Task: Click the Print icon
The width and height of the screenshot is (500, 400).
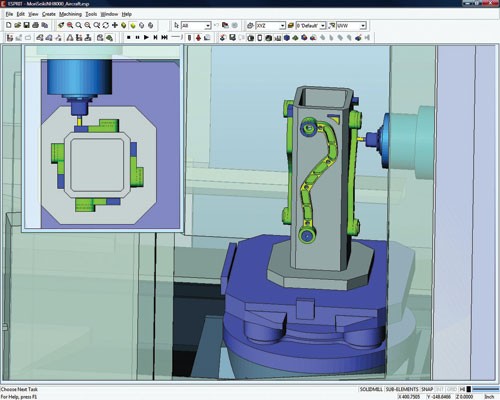Action: (35, 25)
